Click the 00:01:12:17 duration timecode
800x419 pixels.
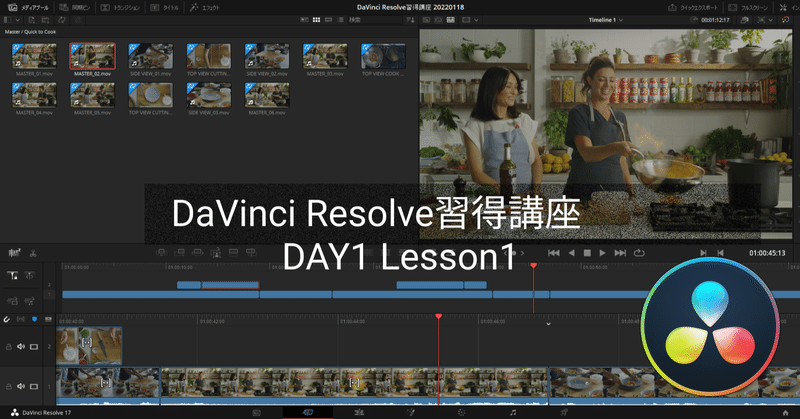(715, 20)
